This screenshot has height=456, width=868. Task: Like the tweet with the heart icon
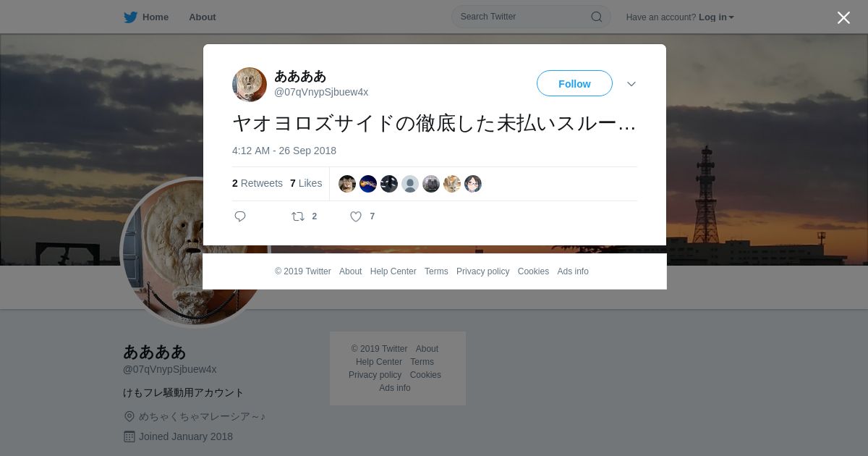tap(356, 216)
